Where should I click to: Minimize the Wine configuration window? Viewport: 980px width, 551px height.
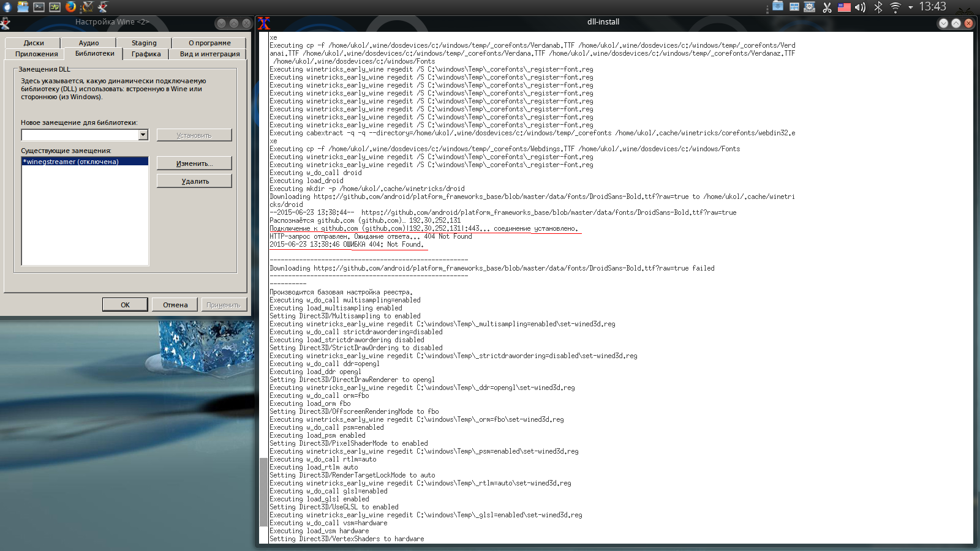pos(221,23)
